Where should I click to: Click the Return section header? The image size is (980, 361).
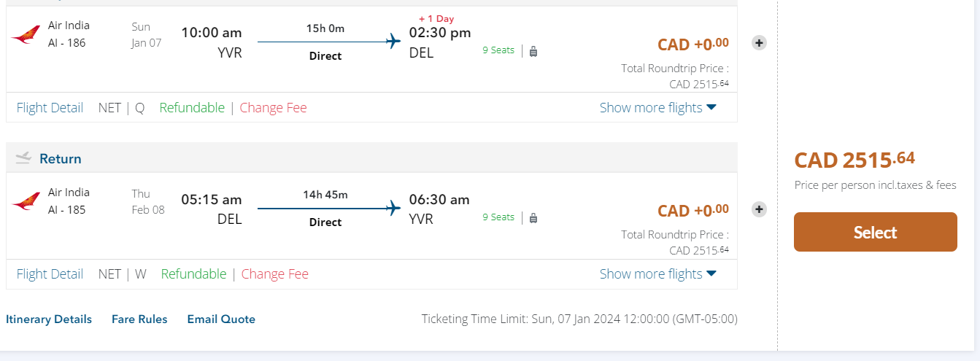(61, 158)
